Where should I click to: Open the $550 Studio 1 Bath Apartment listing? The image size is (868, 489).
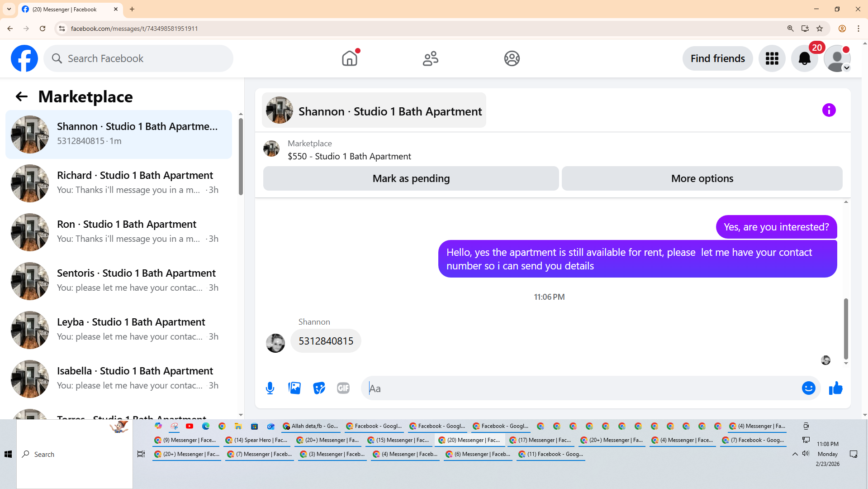349,156
